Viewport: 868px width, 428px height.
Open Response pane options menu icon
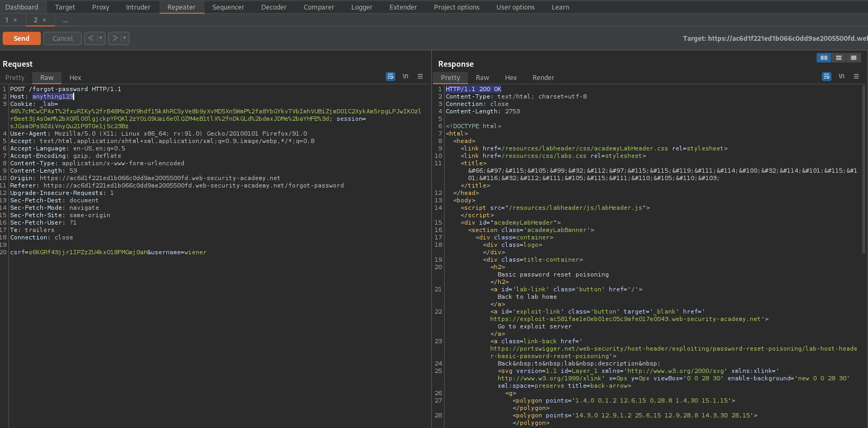click(856, 76)
